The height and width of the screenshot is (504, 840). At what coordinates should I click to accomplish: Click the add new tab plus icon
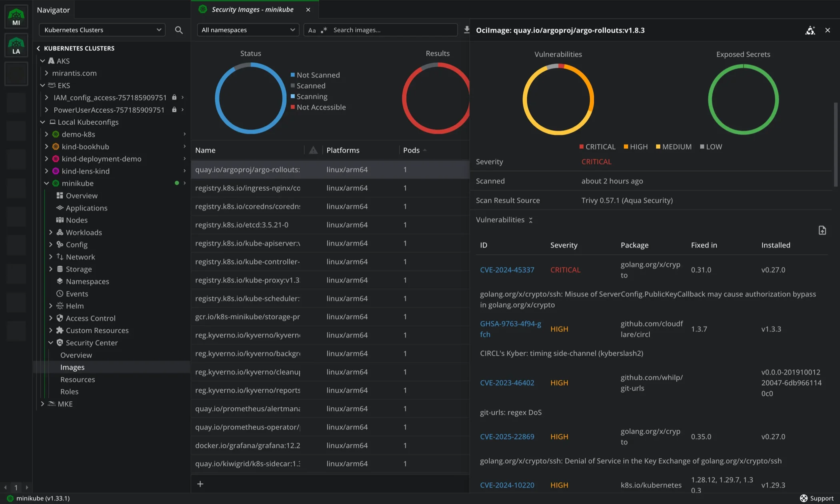(200, 484)
